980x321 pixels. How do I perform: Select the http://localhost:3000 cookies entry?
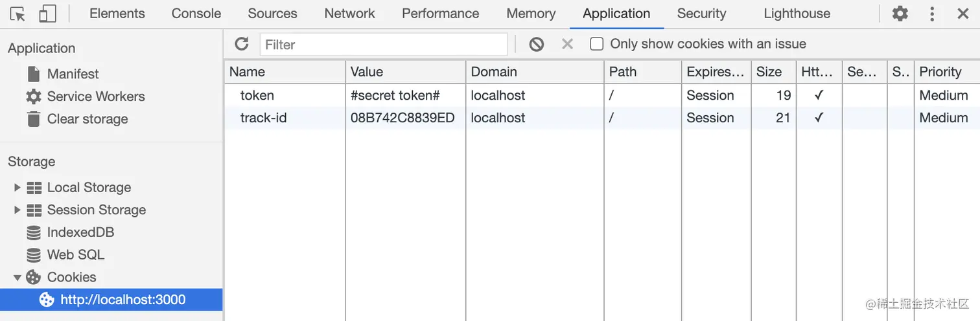coord(122,300)
